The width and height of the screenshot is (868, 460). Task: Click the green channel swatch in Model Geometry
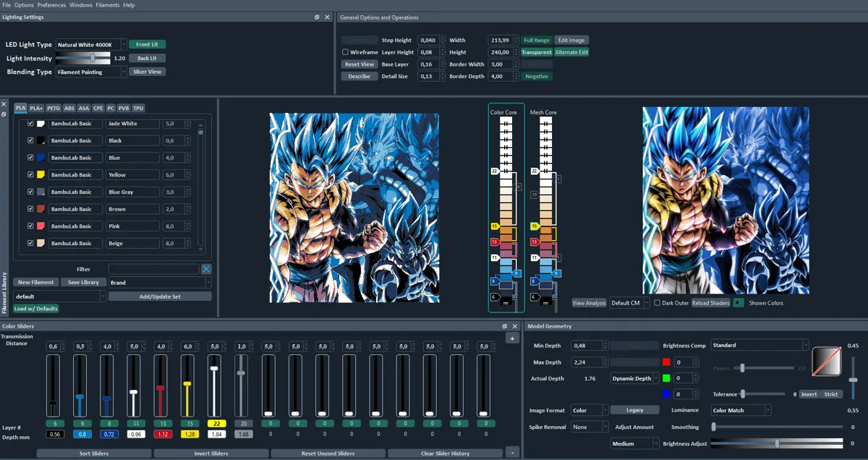click(x=666, y=378)
